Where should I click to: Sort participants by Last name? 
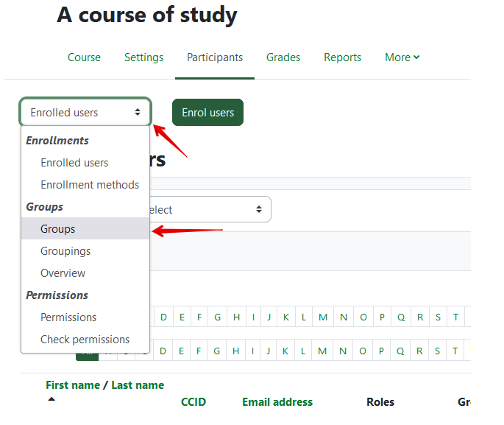138,385
